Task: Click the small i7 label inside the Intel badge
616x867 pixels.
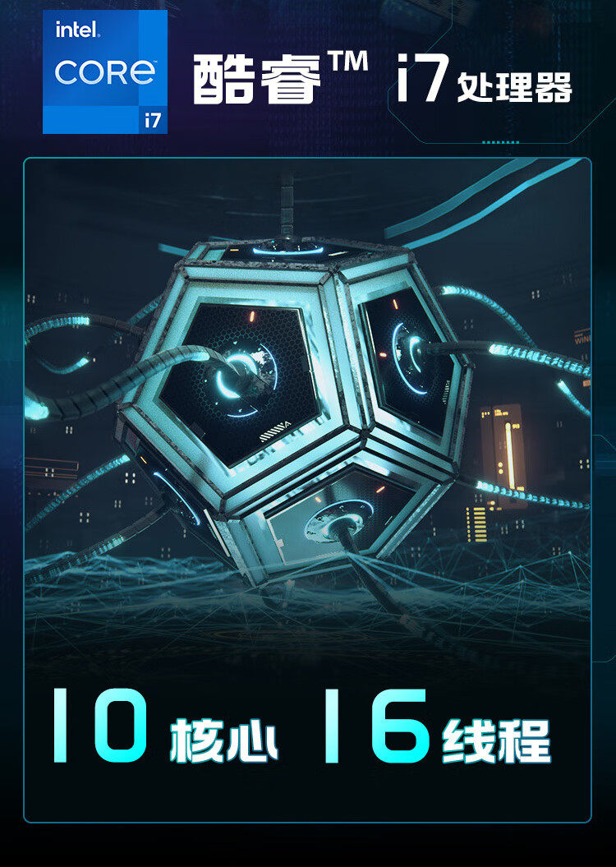Action: tap(153, 119)
